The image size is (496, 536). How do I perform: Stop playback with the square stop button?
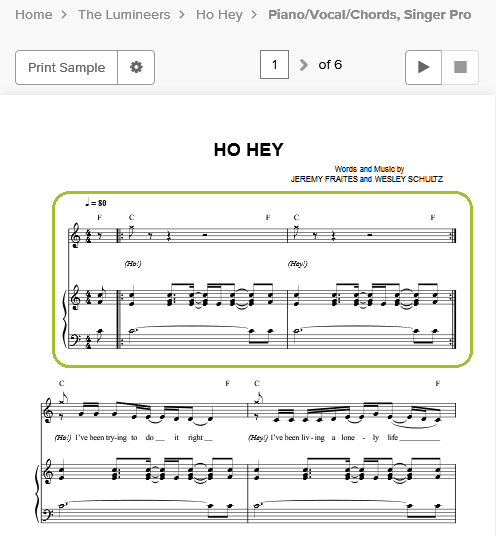click(x=460, y=67)
